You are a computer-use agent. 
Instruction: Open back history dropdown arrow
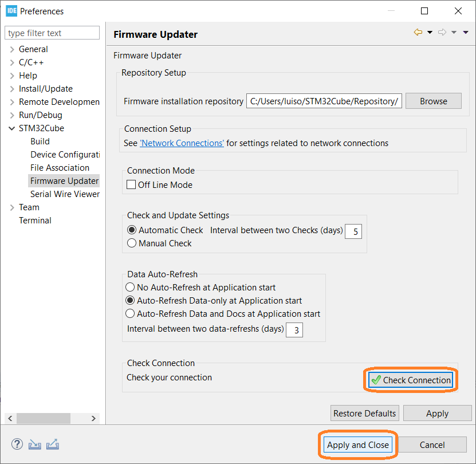(430, 32)
